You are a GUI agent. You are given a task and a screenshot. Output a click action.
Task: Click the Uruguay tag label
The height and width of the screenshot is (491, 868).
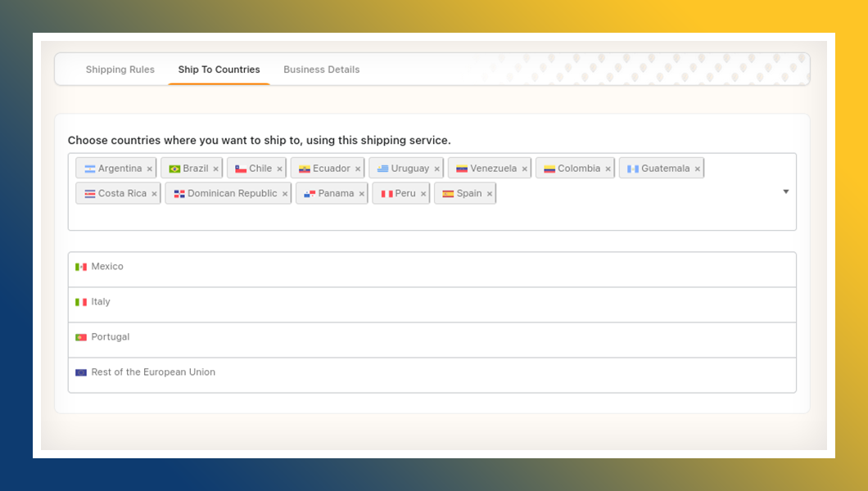click(410, 169)
